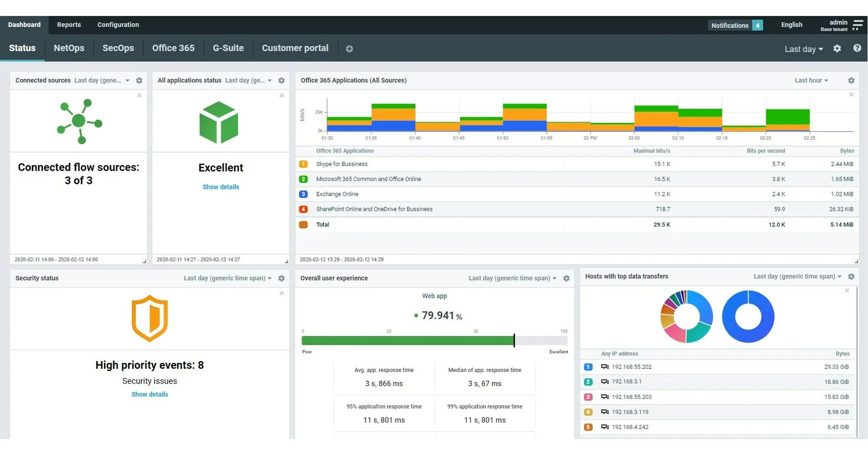Click the orange shield security icon

(150, 319)
